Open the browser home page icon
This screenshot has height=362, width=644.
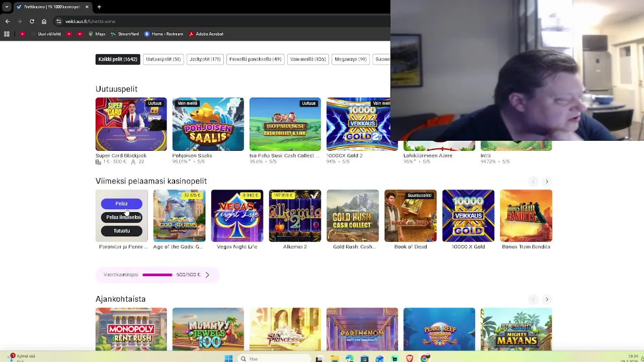coord(44,21)
